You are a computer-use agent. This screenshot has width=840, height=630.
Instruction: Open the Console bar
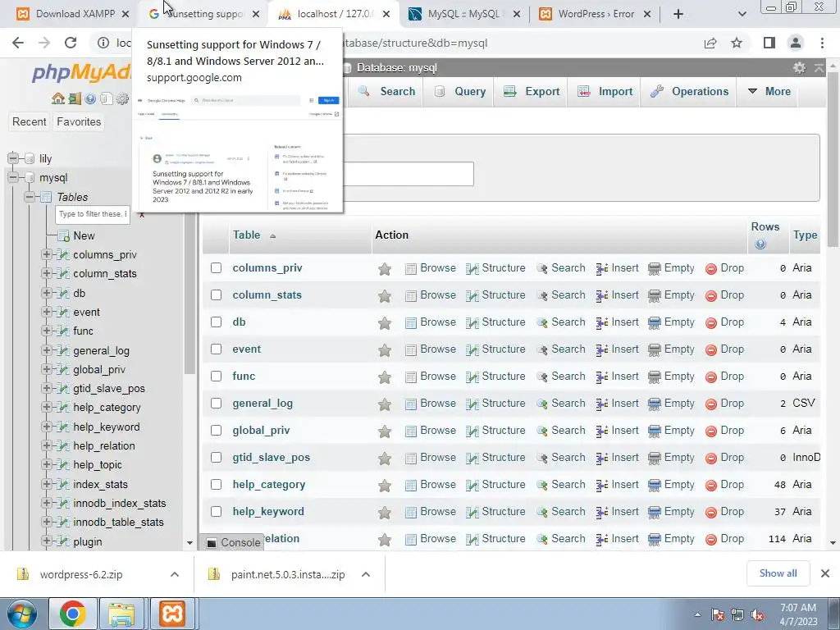point(234,543)
